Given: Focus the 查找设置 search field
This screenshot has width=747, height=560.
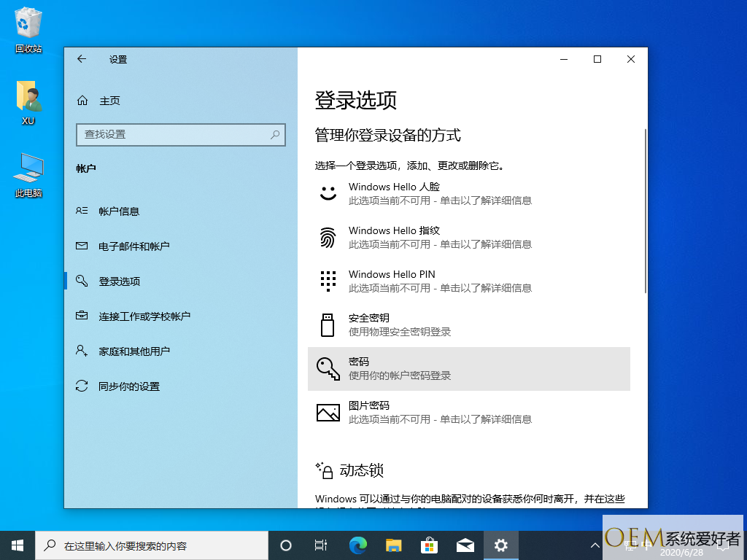Looking at the screenshot, I should pyautogui.click(x=181, y=135).
